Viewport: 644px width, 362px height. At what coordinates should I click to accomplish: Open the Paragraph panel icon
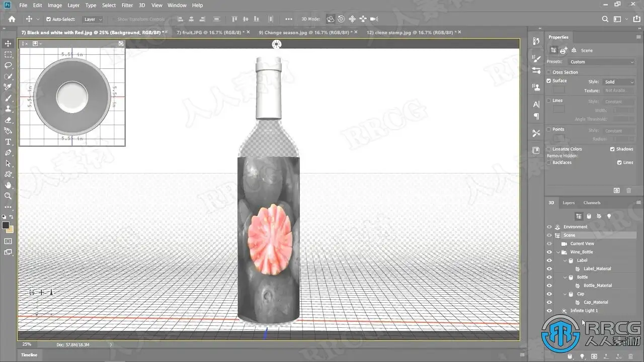[x=536, y=116]
